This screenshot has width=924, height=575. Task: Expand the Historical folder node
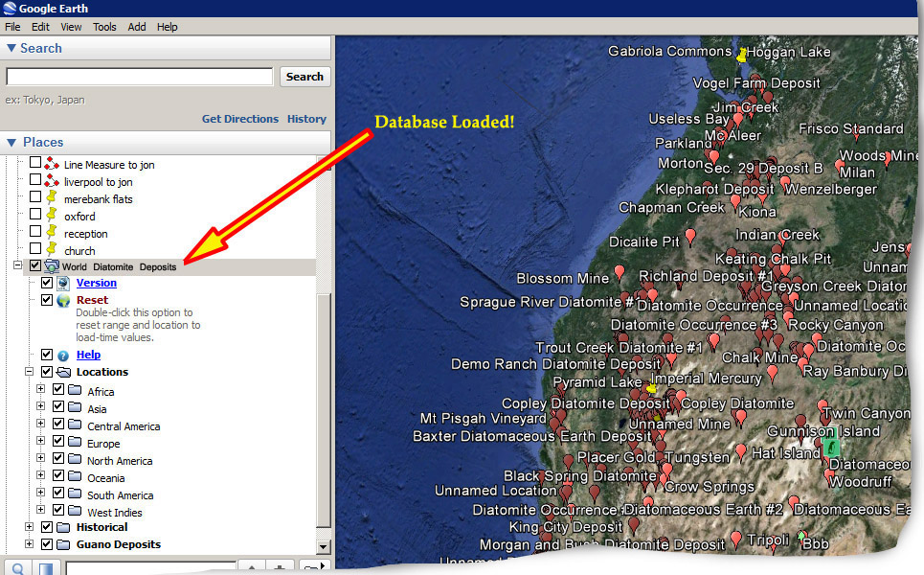29,527
